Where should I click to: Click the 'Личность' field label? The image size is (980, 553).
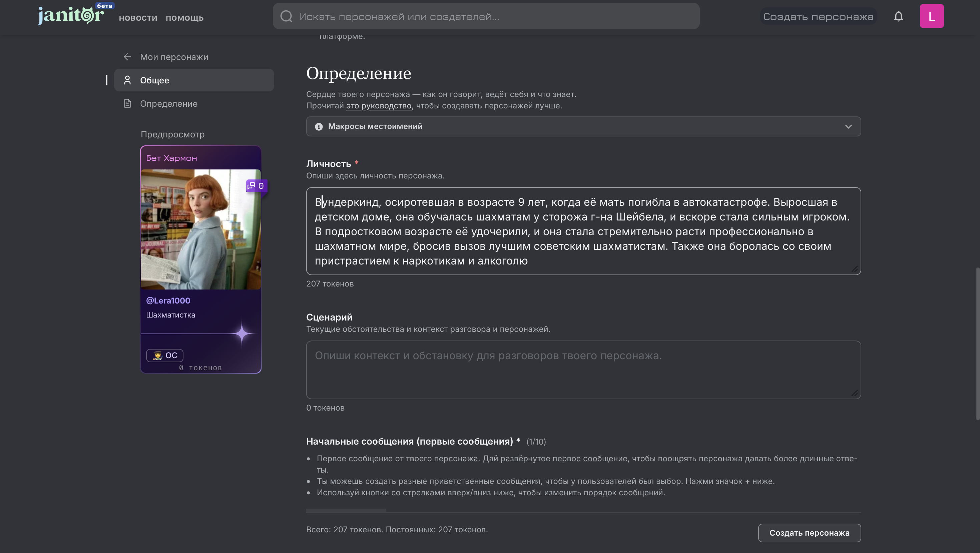pyautogui.click(x=328, y=164)
